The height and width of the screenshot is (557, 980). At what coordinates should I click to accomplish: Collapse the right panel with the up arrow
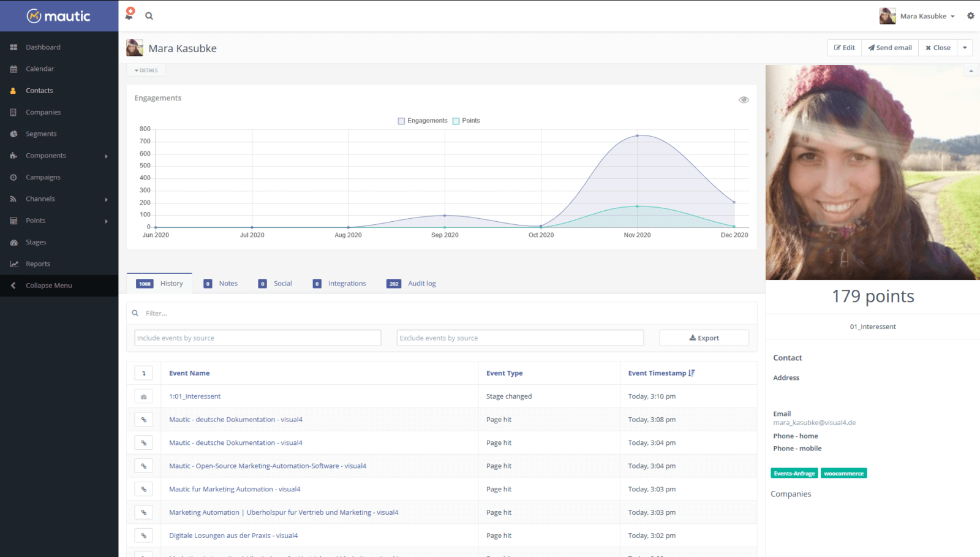pos(971,71)
